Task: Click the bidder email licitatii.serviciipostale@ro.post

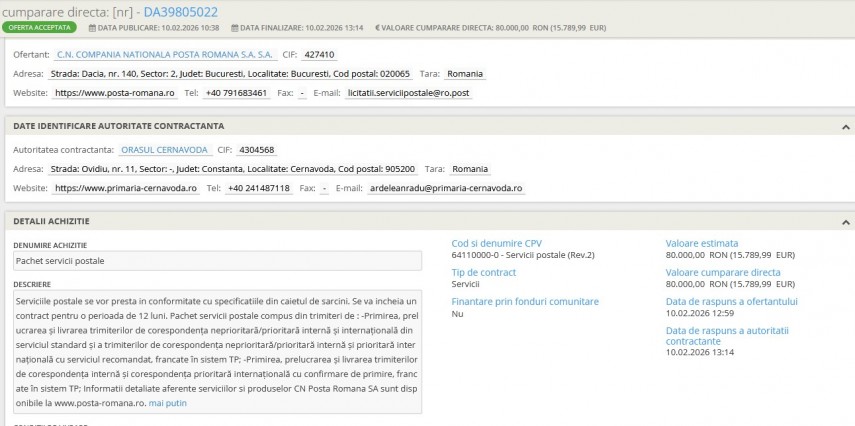Action: (407, 93)
